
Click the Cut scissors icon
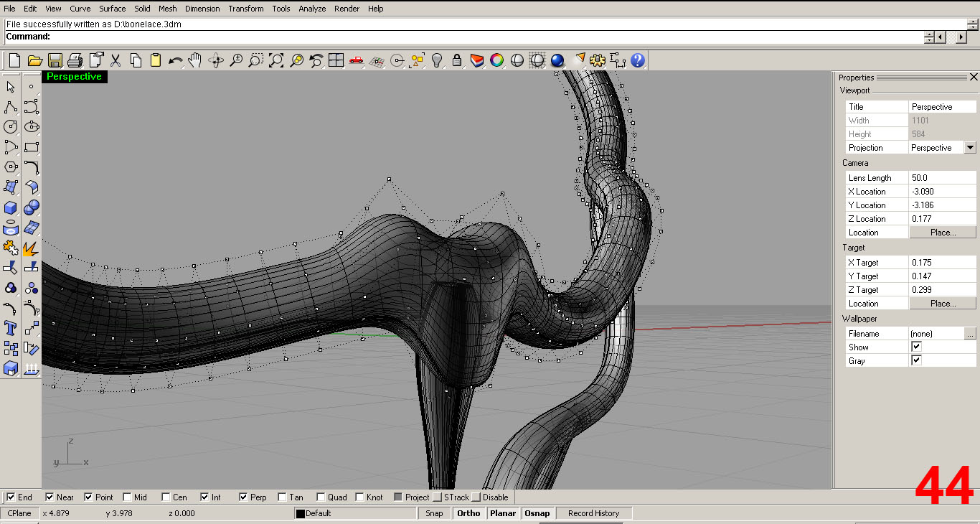(x=116, y=60)
